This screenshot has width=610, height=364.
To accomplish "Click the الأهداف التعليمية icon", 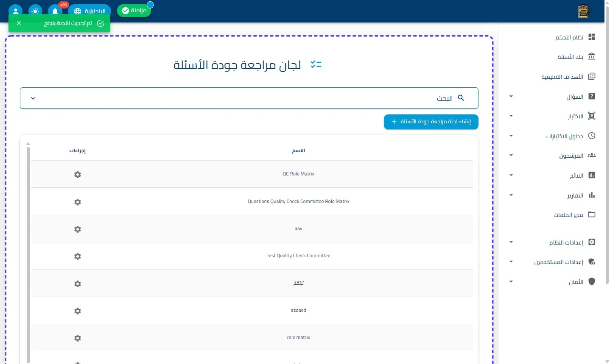I will tap(592, 76).
